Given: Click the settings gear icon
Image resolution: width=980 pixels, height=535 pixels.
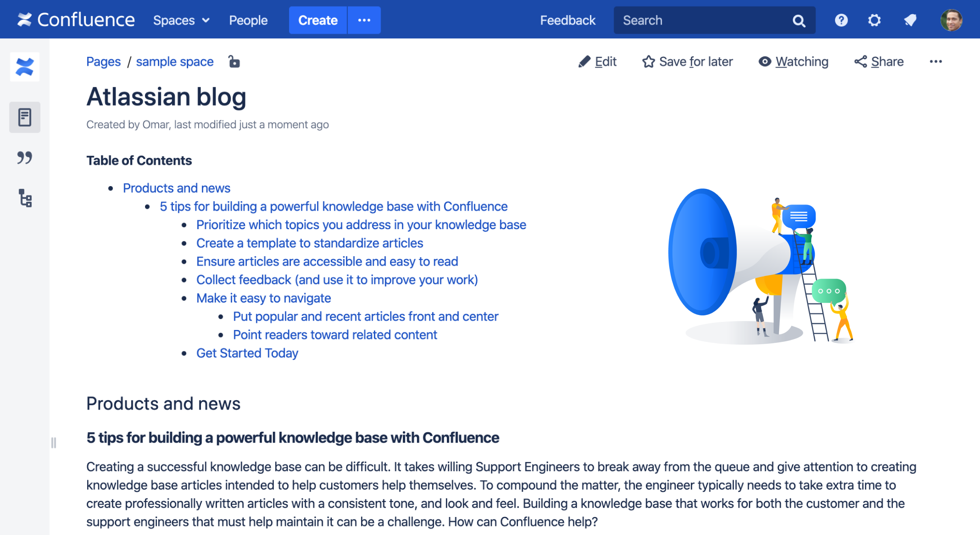Looking at the screenshot, I should tap(874, 19).
